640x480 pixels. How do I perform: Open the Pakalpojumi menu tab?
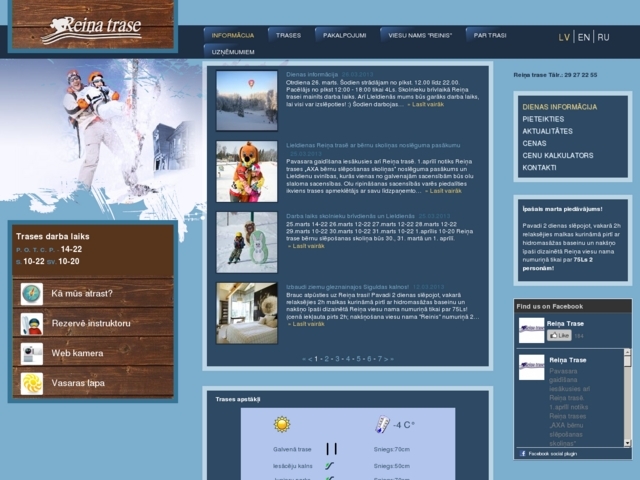tap(344, 35)
